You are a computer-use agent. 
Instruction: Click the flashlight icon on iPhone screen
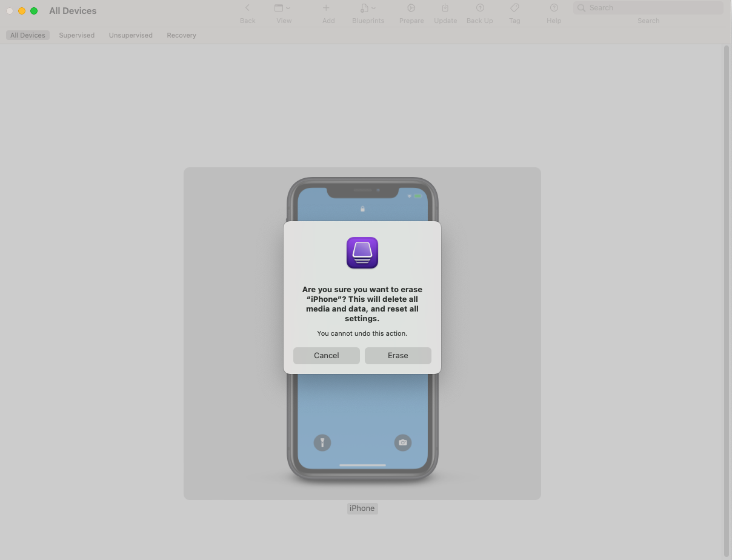[x=322, y=442]
